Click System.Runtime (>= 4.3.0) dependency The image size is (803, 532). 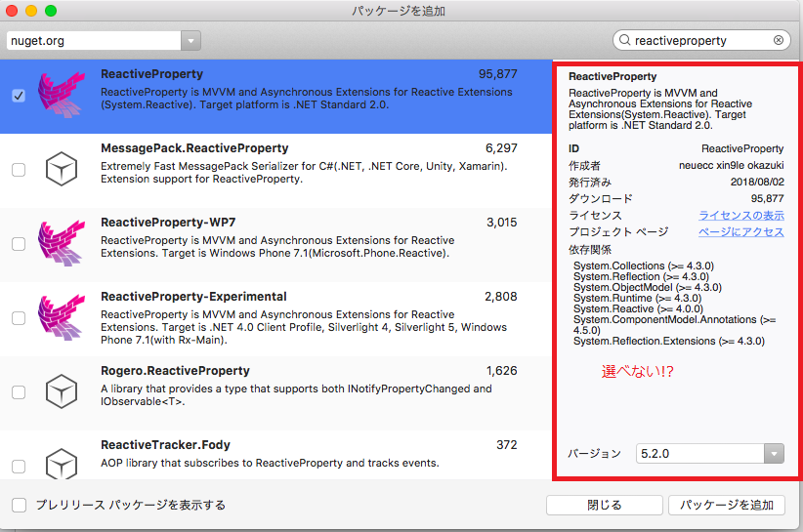click(637, 299)
